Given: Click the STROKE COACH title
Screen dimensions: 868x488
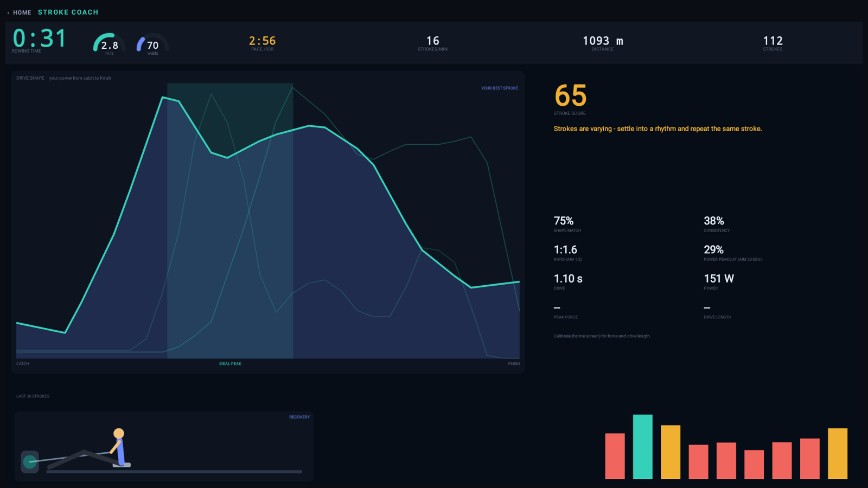Looking at the screenshot, I should (x=68, y=12).
